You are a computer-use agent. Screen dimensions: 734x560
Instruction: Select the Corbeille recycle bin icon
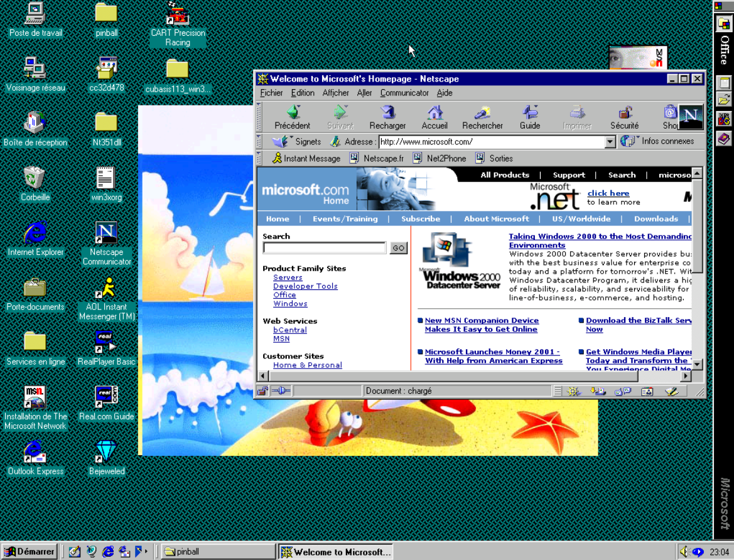tap(35, 184)
